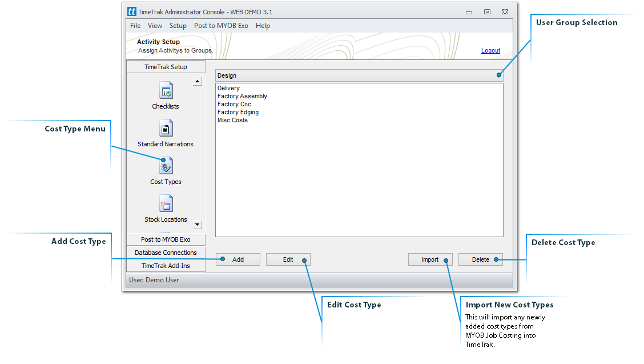The image size is (644, 364).
Task: Import cost types with the Import button
Action: click(x=430, y=259)
